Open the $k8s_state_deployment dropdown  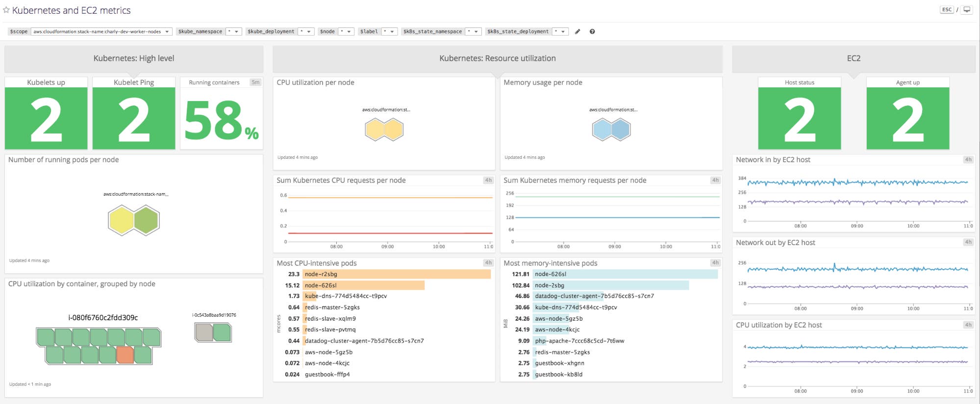pyautogui.click(x=560, y=31)
